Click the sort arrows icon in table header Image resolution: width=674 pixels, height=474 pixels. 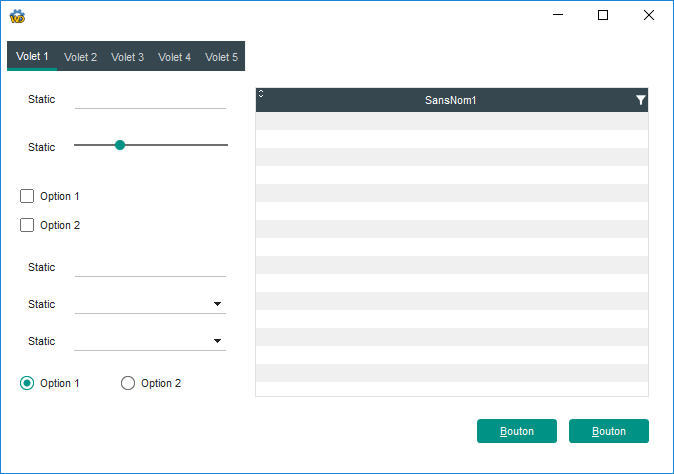pos(261,94)
